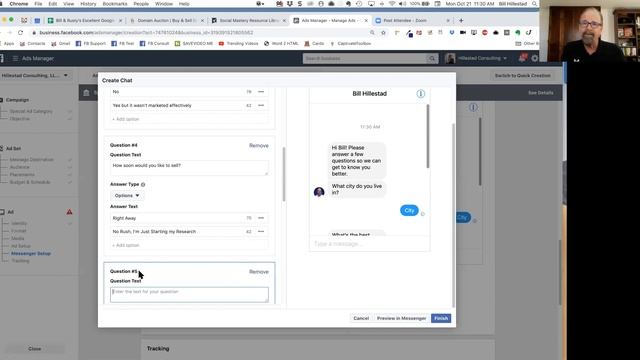Viewport: 640px width, 360px height.
Task: Remove Question #5
Action: pos(259,272)
